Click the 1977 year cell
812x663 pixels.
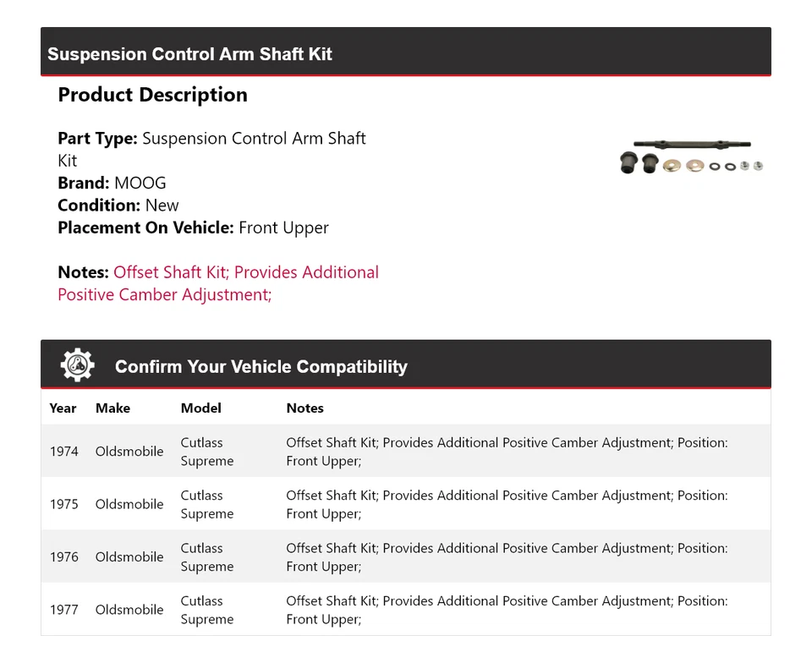coord(63,610)
